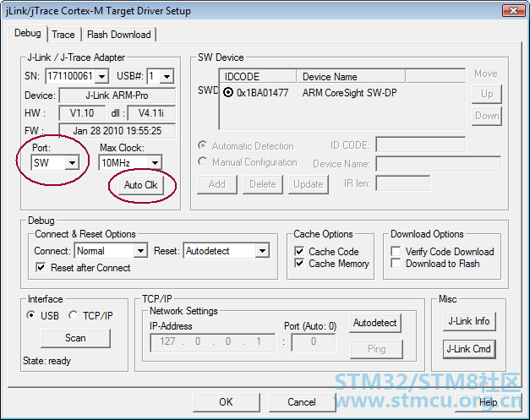Open the Connect dropdown set to Normal
Screen dimensions: 530x420
(x=140, y=251)
